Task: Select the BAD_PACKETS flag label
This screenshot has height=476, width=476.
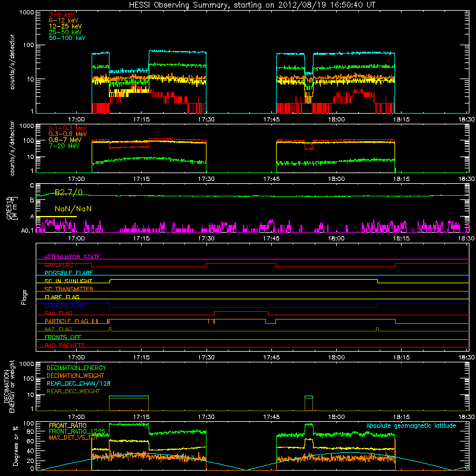Action: tap(65, 345)
